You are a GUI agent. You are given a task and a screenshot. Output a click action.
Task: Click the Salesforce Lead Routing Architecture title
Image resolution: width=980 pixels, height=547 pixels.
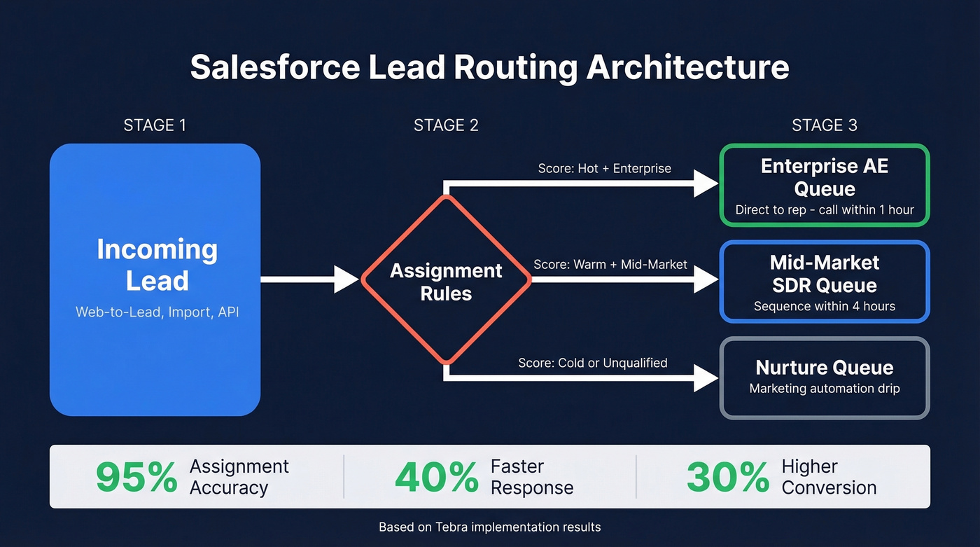(x=489, y=67)
